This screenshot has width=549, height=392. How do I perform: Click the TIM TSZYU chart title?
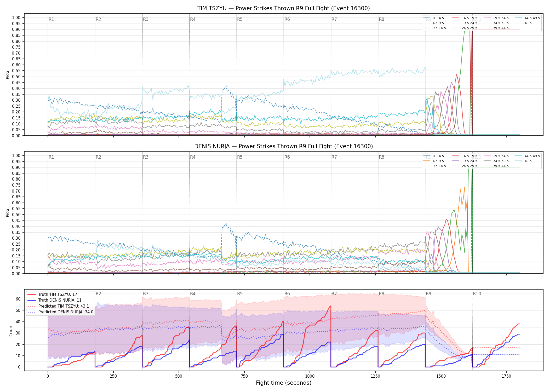[283, 8]
